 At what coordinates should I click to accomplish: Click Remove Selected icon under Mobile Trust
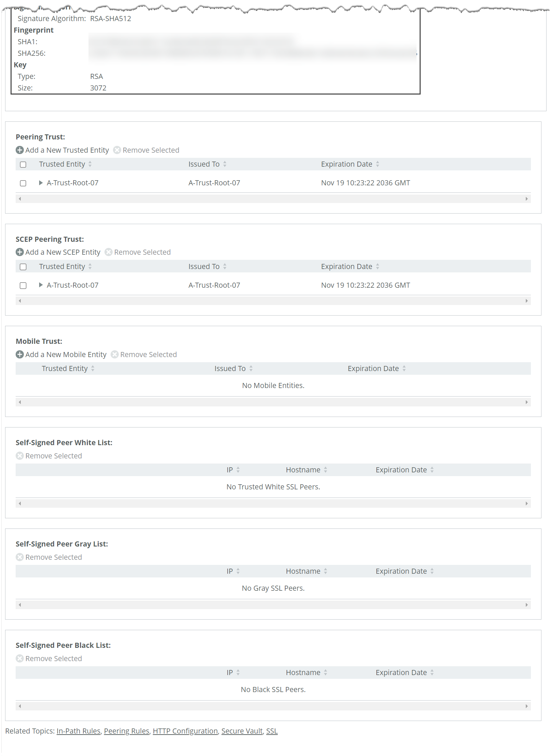pos(115,354)
